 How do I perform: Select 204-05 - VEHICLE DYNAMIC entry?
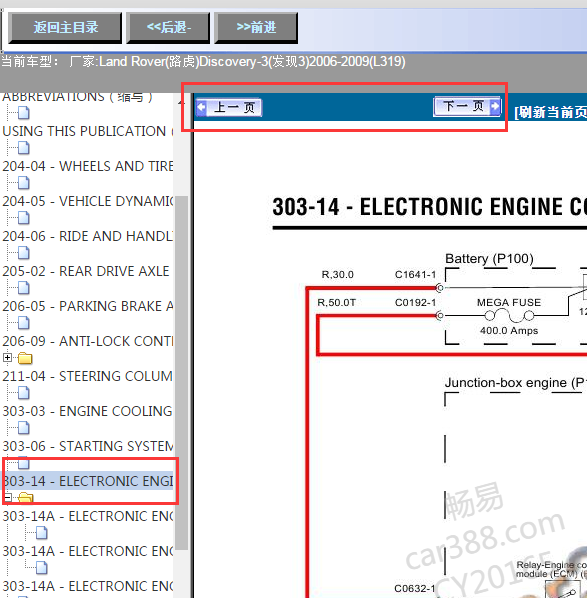click(87, 201)
